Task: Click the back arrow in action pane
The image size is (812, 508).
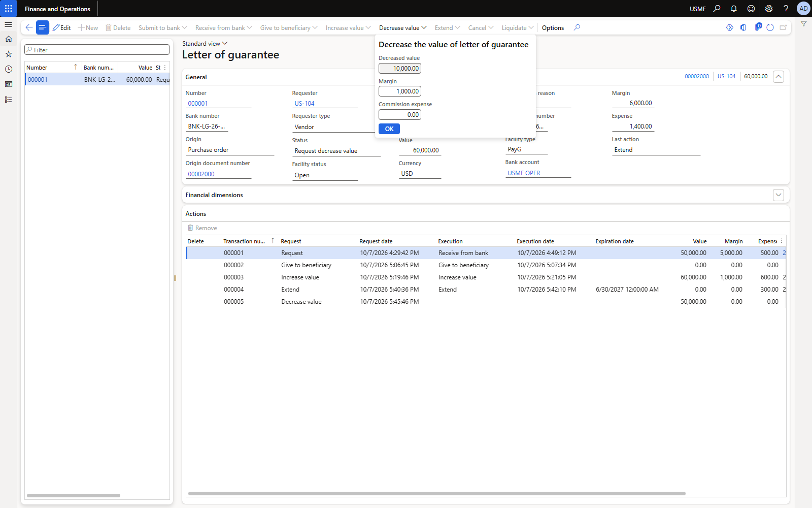Action: point(29,27)
